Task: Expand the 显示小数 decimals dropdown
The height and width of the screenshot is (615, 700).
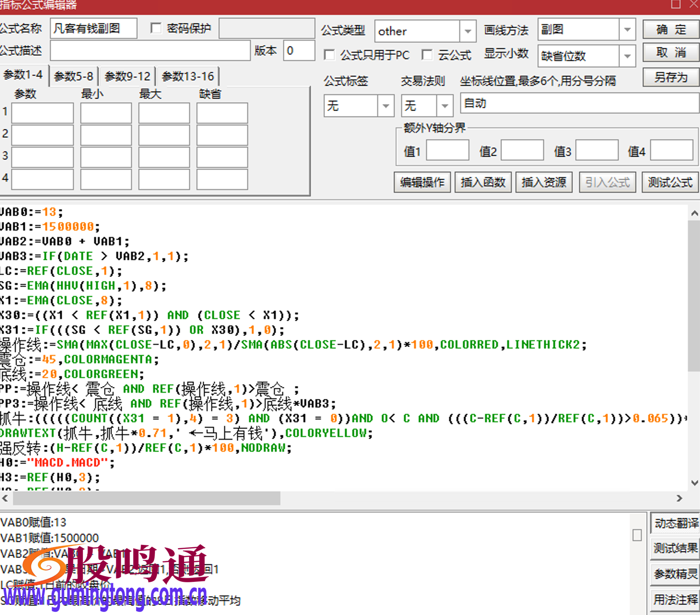Action: (628, 56)
